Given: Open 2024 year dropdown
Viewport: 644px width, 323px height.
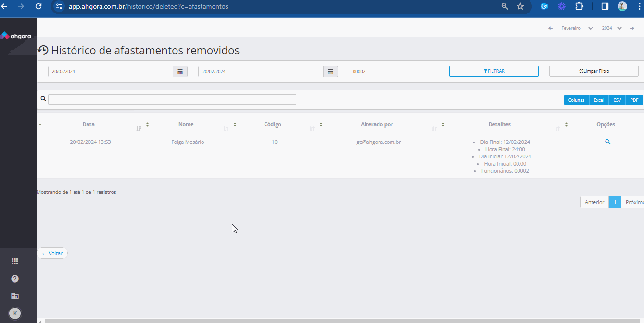Looking at the screenshot, I should point(612,28).
